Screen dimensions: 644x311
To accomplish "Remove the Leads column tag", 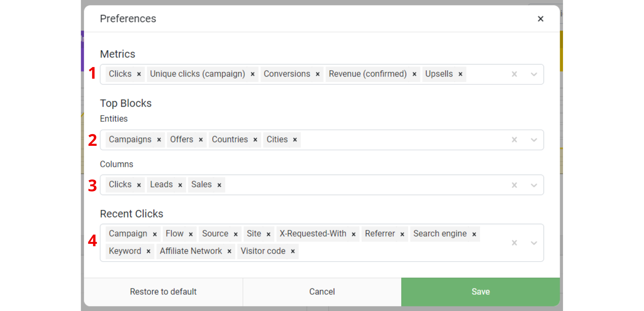I will (x=180, y=185).
